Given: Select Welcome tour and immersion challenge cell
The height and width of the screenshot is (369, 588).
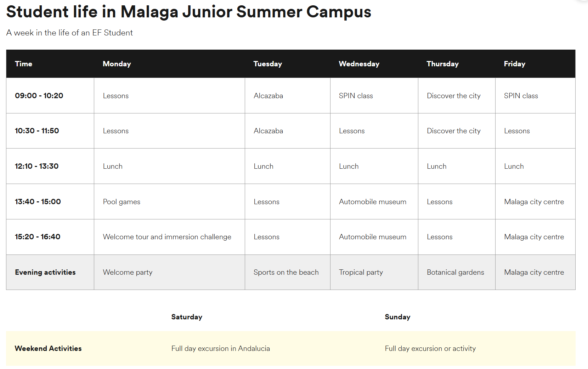Looking at the screenshot, I should tap(167, 237).
